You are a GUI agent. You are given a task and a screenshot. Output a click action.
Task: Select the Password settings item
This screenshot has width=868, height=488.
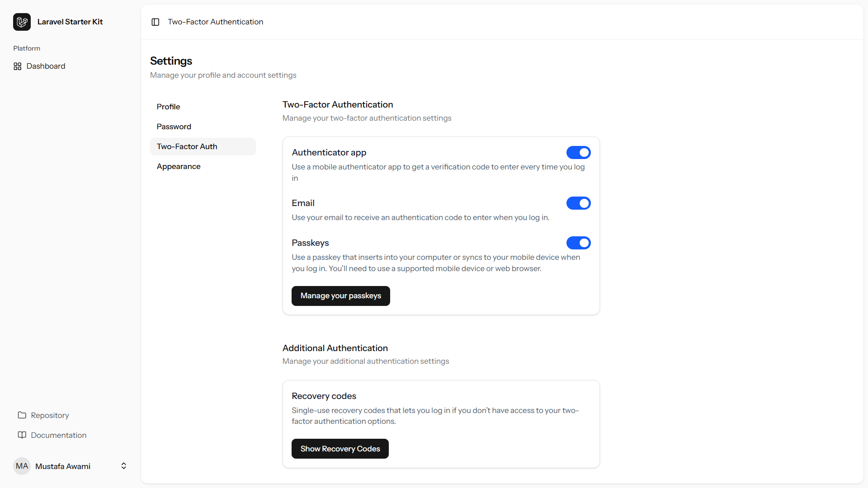pos(174,127)
